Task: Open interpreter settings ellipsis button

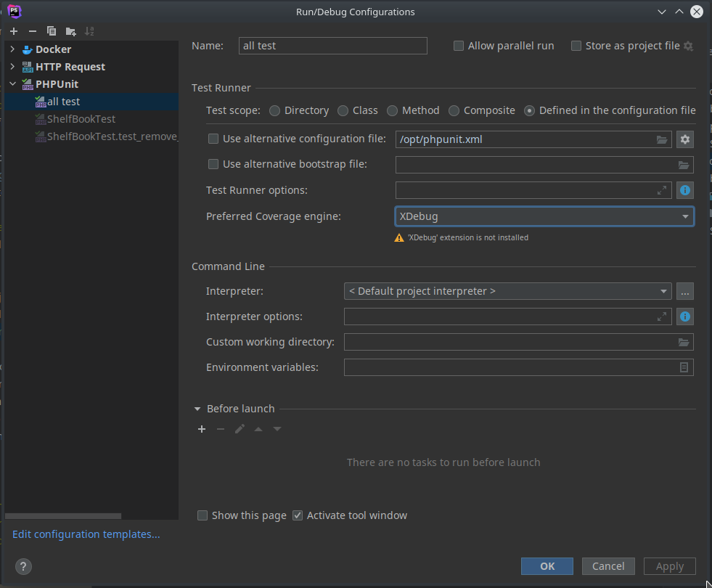Action: [684, 291]
